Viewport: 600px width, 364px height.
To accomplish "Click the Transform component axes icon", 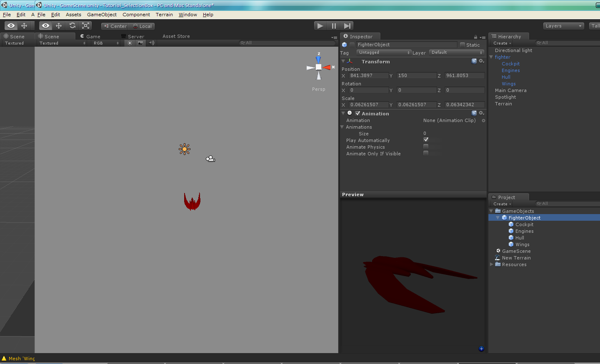I will point(350,61).
